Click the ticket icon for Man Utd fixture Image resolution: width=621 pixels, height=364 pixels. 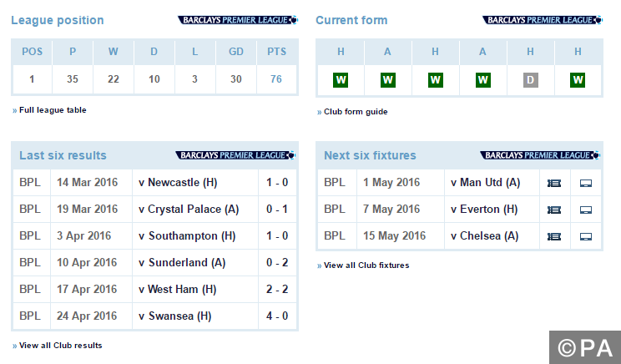click(554, 183)
